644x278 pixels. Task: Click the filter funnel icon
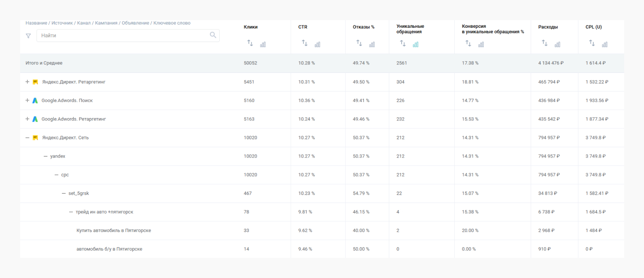click(28, 36)
